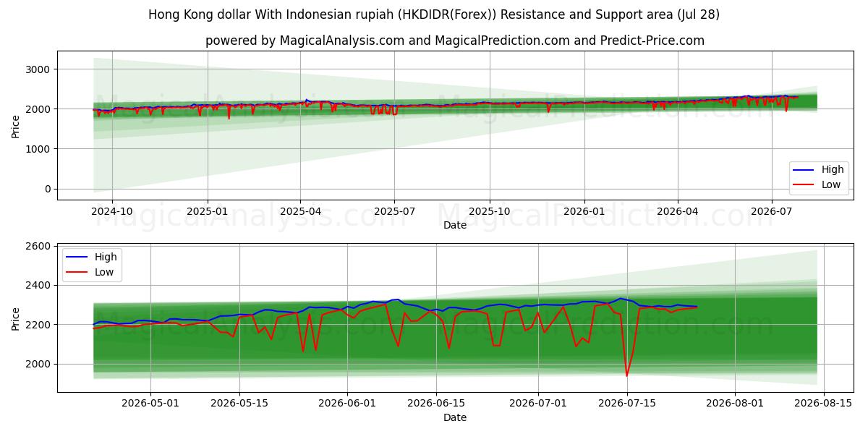
Task: Click the '2025-07' date label on the top axis
Action: pos(394,212)
